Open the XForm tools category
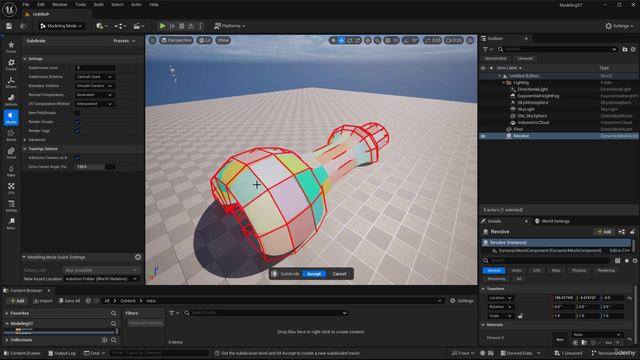 pyautogui.click(x=11, y=82)
